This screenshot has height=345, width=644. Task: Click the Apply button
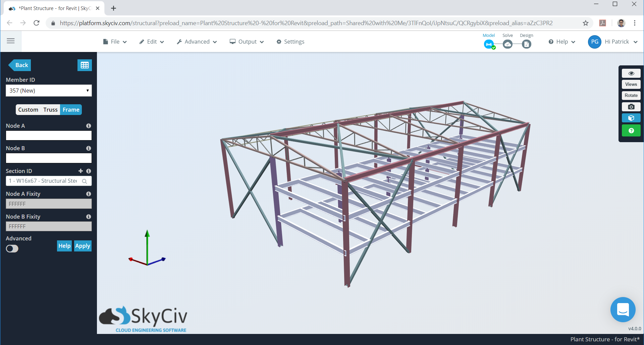[83, 246]
